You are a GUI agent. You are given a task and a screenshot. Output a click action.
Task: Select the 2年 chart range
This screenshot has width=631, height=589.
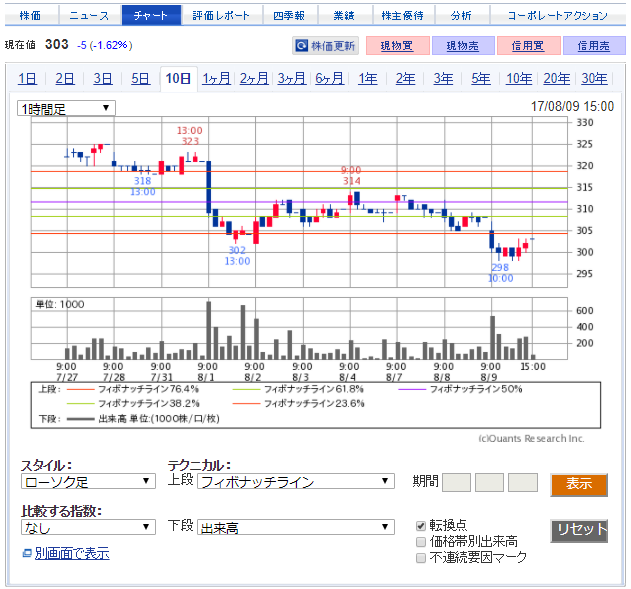(x=406, y=78)
